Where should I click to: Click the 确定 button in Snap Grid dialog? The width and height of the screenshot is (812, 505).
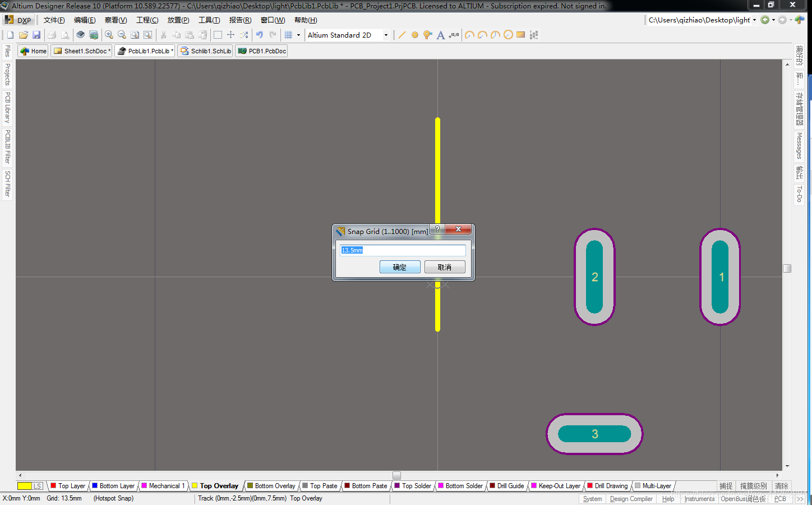click(x=400, y=267)
